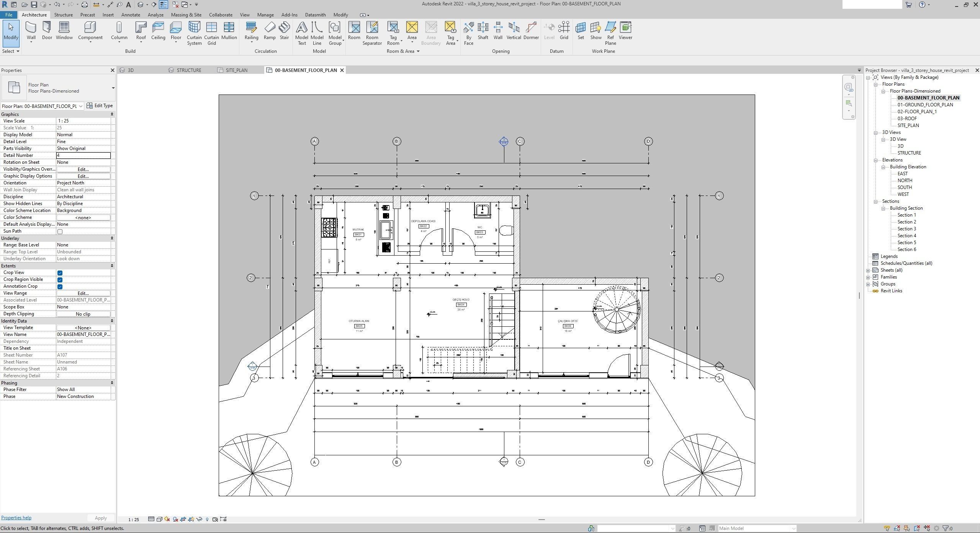980x533 pixels.
Task: Click the Grid datum tool
Action: (x=564, y=30)
